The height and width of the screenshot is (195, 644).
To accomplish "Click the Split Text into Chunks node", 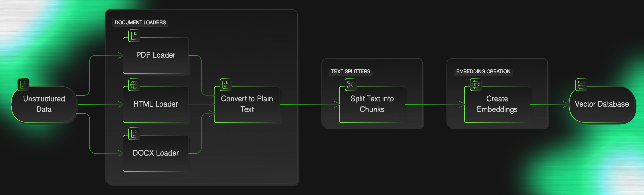I will coord(372,104).
